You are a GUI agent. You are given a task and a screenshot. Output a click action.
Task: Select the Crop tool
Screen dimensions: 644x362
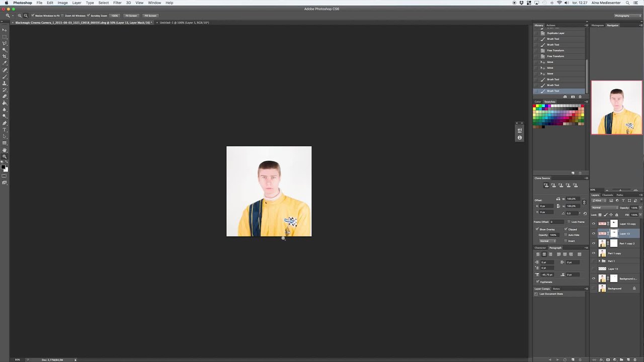pos(5,56)
